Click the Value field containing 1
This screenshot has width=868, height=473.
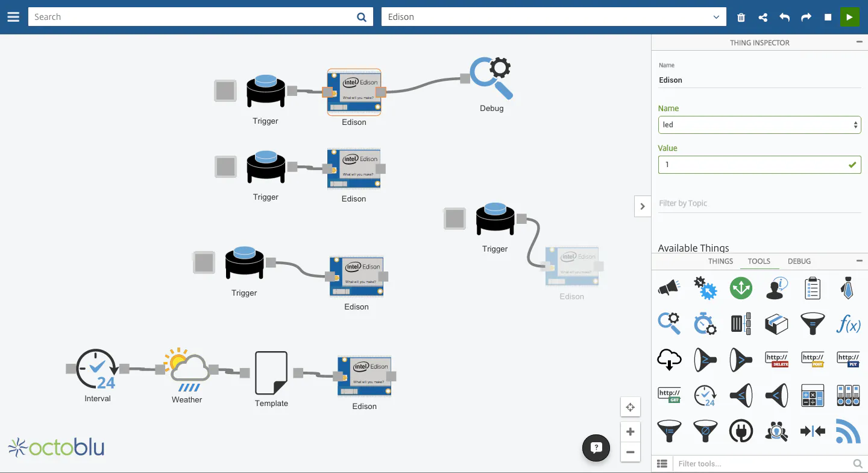[759, 165]
